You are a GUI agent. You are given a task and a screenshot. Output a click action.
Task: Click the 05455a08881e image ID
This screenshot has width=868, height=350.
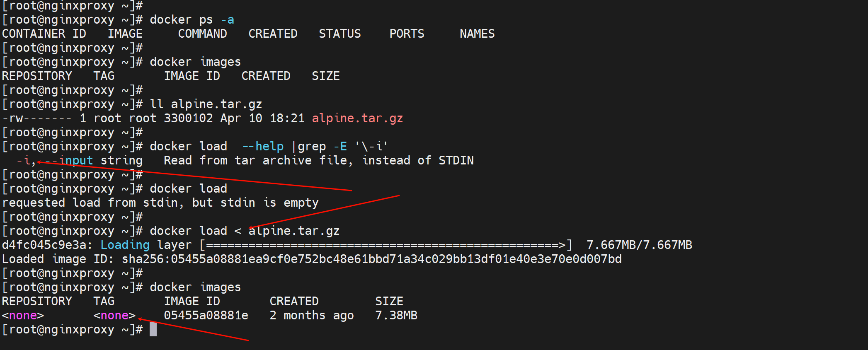pos(206,316)
